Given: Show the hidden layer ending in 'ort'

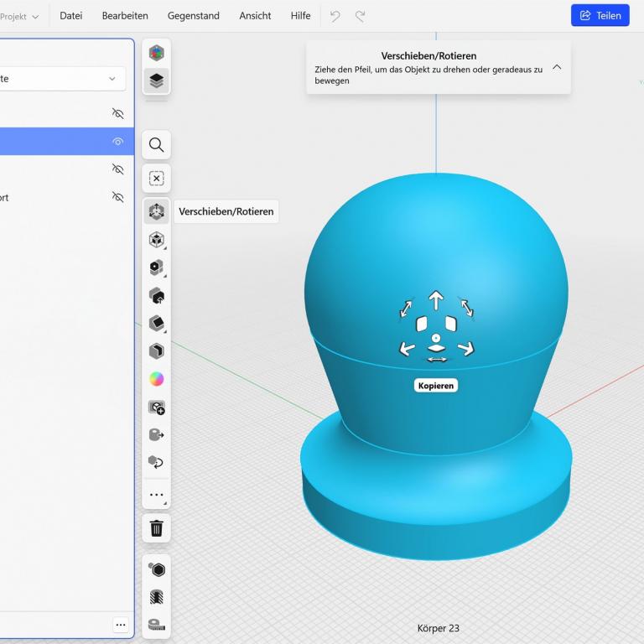Looking at the screenshot, I should pyautogui.click(x=117, y=198).
